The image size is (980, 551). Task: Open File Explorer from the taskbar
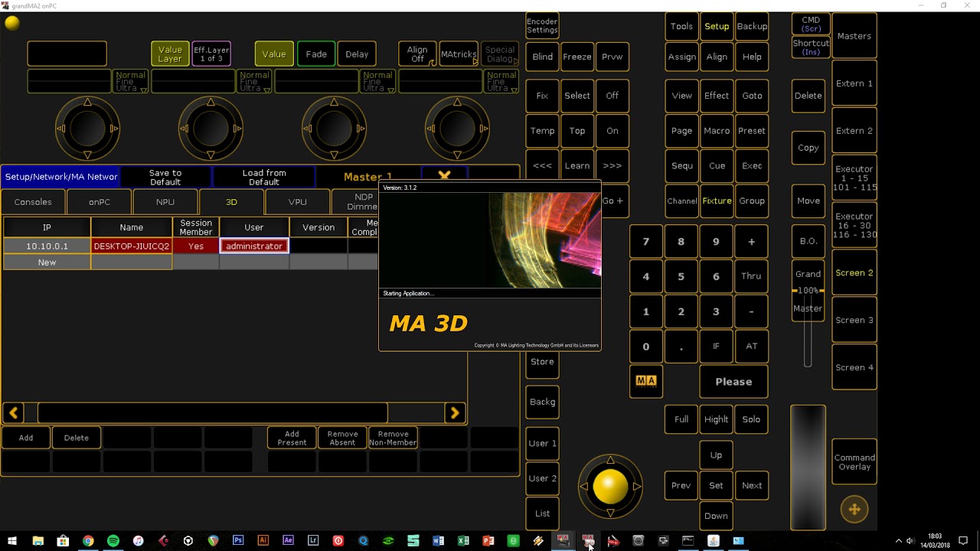pos(38,541)
